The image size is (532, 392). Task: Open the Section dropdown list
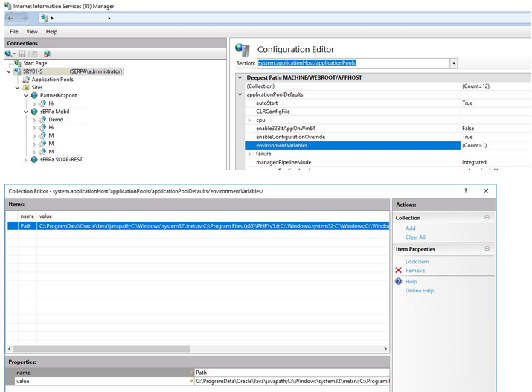454,64
